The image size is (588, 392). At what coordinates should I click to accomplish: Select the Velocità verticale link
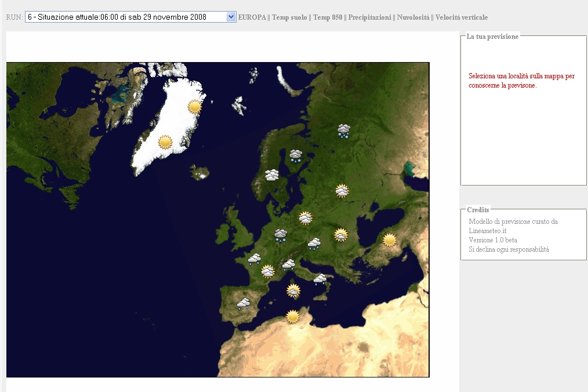[x=462, y=17]
